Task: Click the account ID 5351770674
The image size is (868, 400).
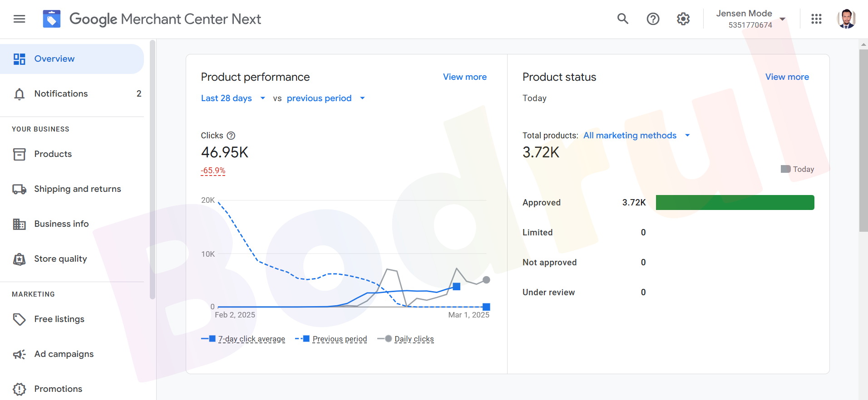Action: (x=750, y=25)
